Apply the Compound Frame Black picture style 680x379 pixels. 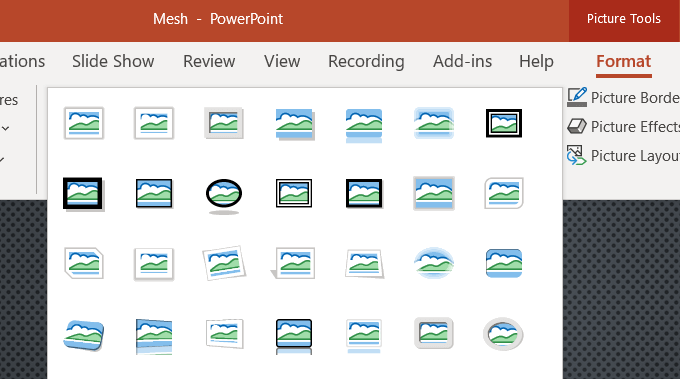pyautogui.click(x=294, y=193)
